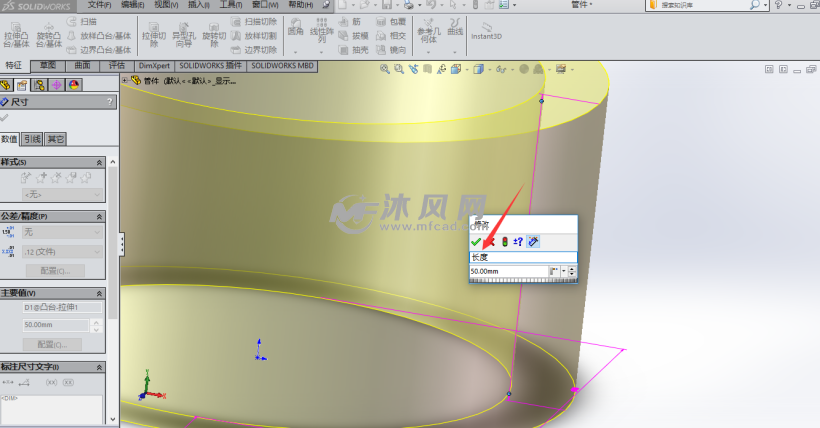Open the FeatureManager design tree tab
820x428 pixels.
(6, 85)
